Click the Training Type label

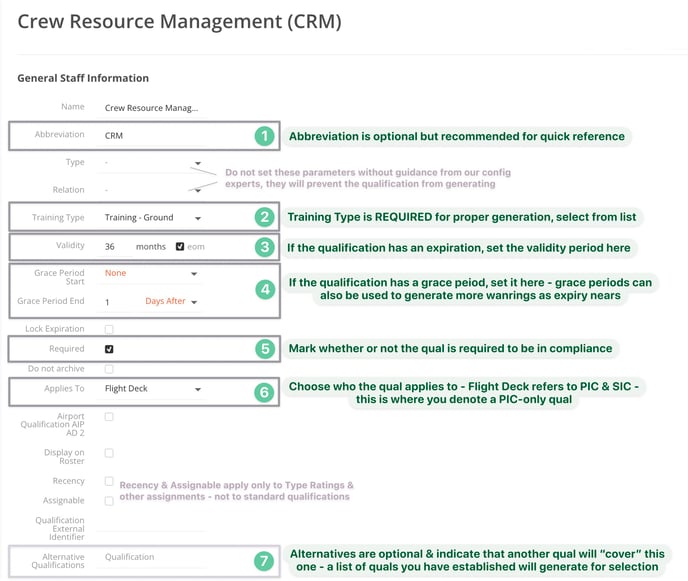pos(58,218)
